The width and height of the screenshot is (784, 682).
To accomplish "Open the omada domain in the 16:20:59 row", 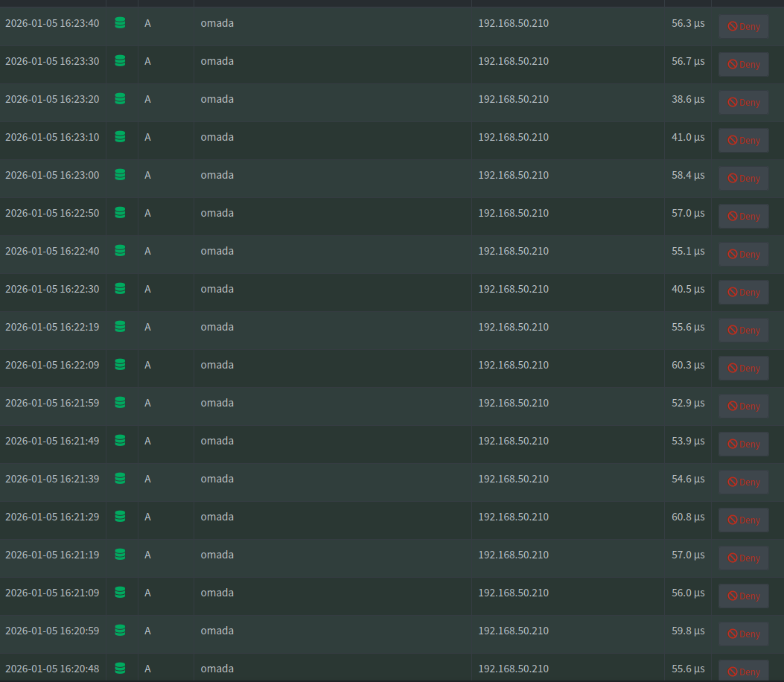I will [x=217, y=631].
